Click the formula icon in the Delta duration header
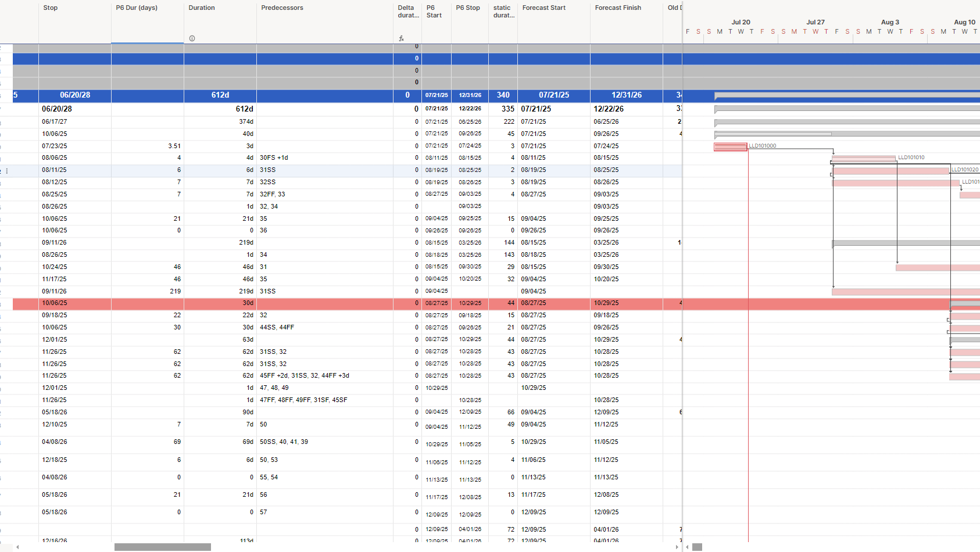 click(x=401, y=38)
